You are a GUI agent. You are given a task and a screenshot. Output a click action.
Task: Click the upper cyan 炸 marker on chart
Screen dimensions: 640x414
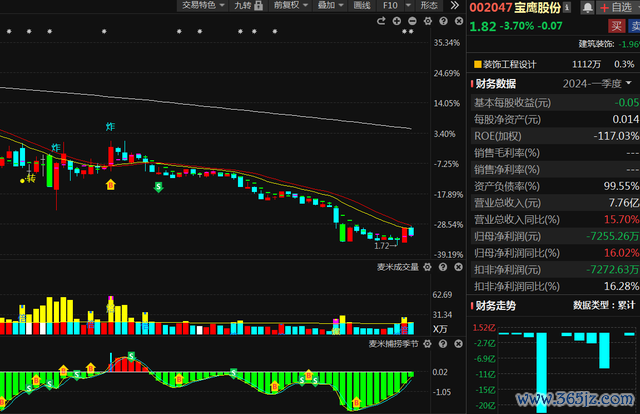(x=110, y=127)
